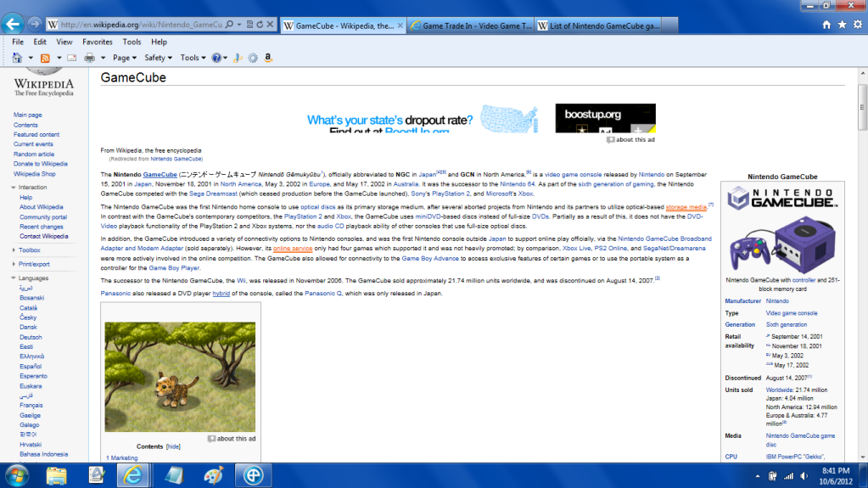Hide the Contents box via [hide]
868x488 pixels.
(x=173, y=446)
